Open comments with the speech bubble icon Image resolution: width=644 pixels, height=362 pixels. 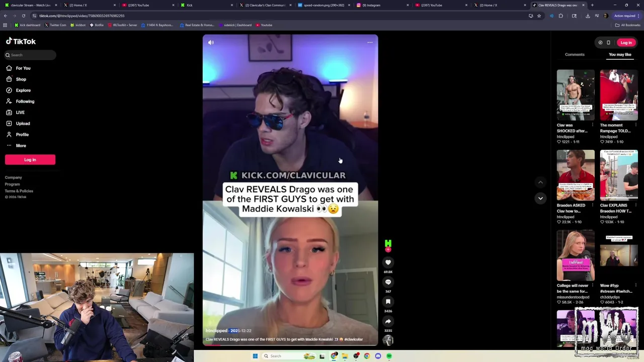pyautogui.click(x=388, y=282)
